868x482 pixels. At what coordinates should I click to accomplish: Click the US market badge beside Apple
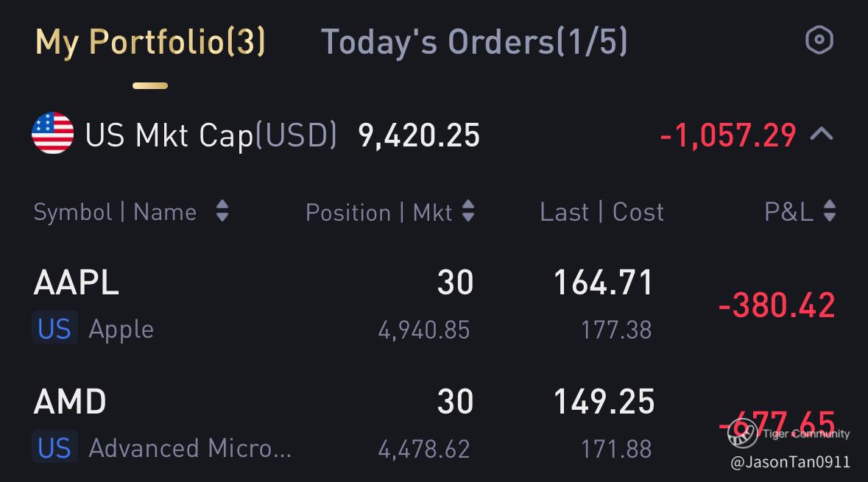[x=54, y=328]
